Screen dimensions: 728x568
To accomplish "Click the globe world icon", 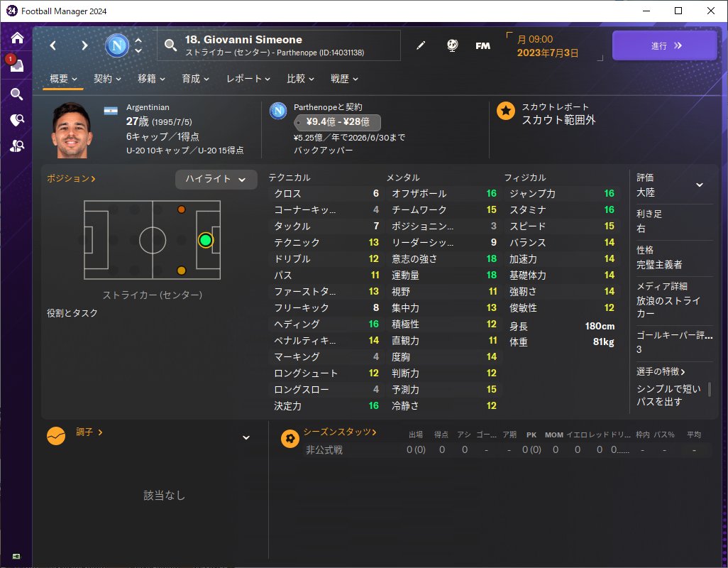I will 452,45.
